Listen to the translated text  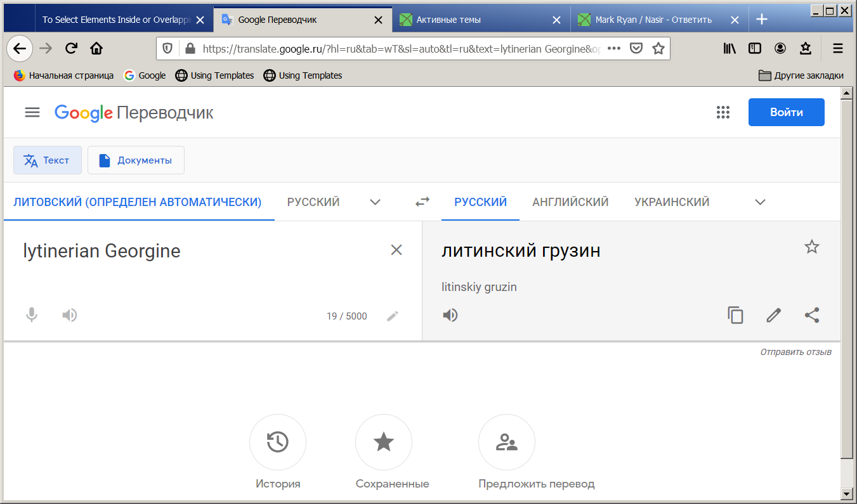(450, 315)
